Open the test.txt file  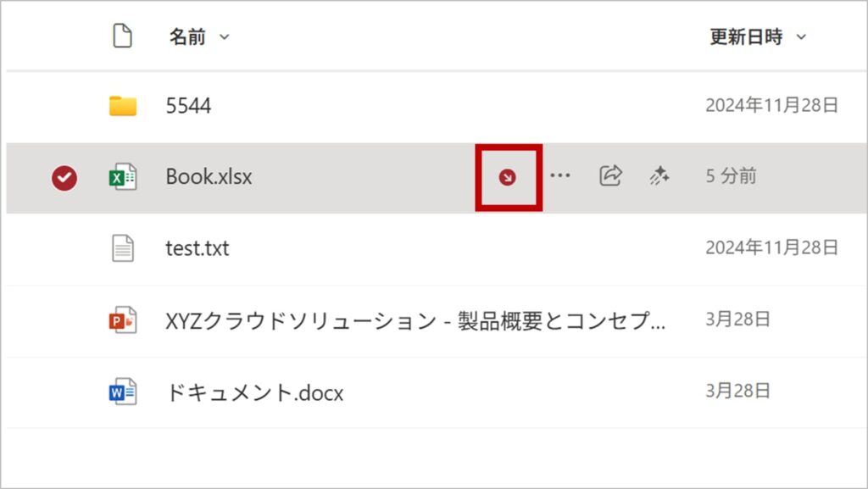pos(197,248)
